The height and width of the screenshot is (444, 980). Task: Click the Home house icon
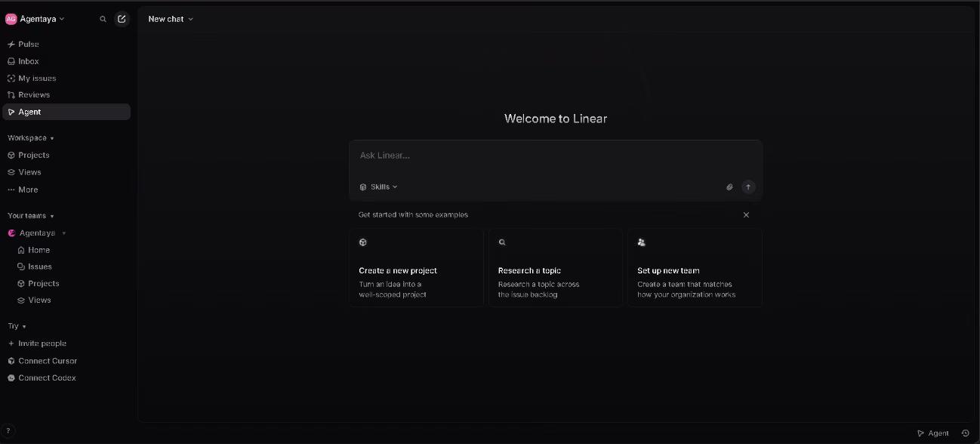coord(22,250)
